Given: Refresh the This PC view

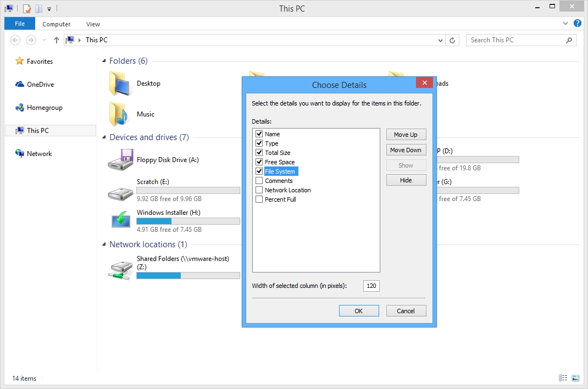Looking at the screenshot, I should [x=452, y=40].
